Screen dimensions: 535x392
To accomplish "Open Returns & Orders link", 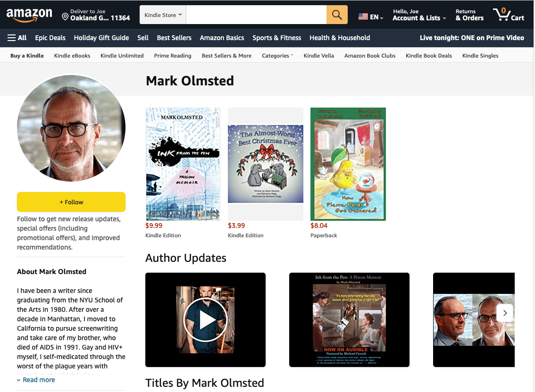I will click(469, 15).
